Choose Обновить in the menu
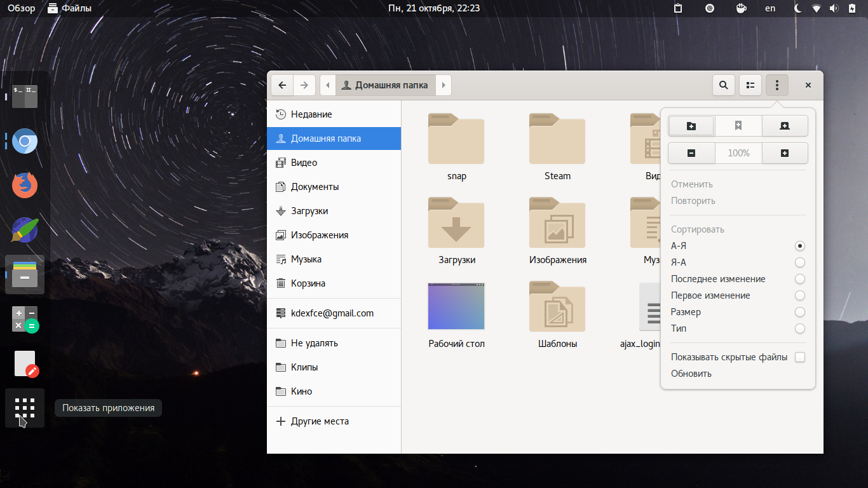 (738, 374)
